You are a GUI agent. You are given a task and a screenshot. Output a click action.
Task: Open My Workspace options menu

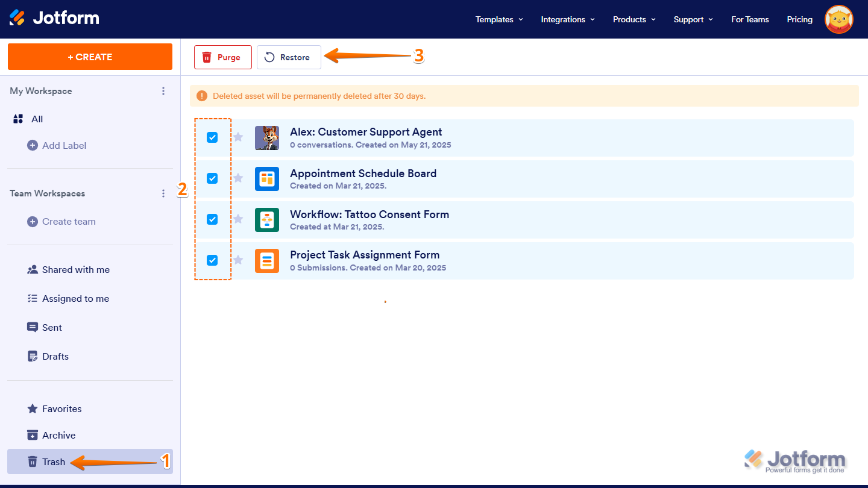click(x=163, y=91)
